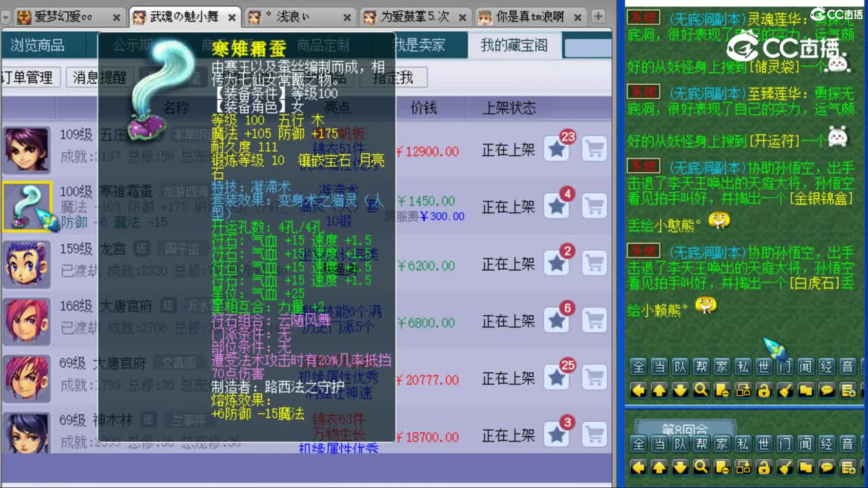Open the 159级 龙宫 character avatar
868x488 pixels.
pos(27,263)
